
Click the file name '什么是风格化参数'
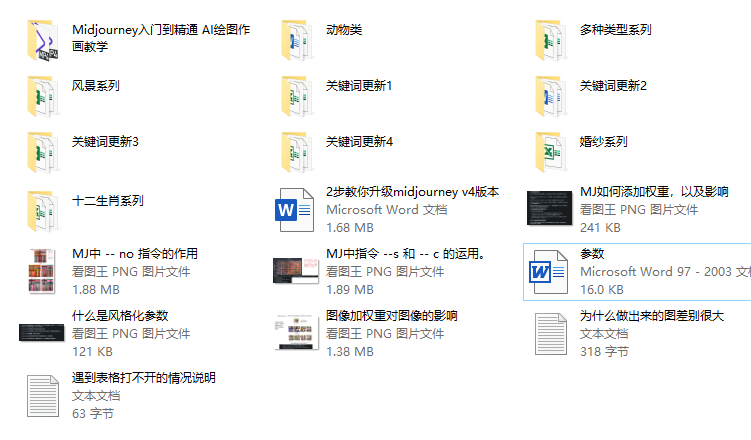coord(120,316)
